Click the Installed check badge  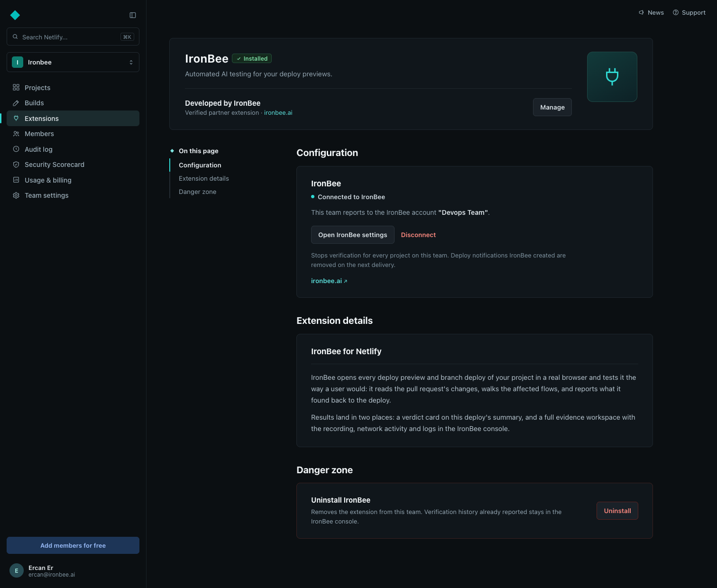point(252,58)
